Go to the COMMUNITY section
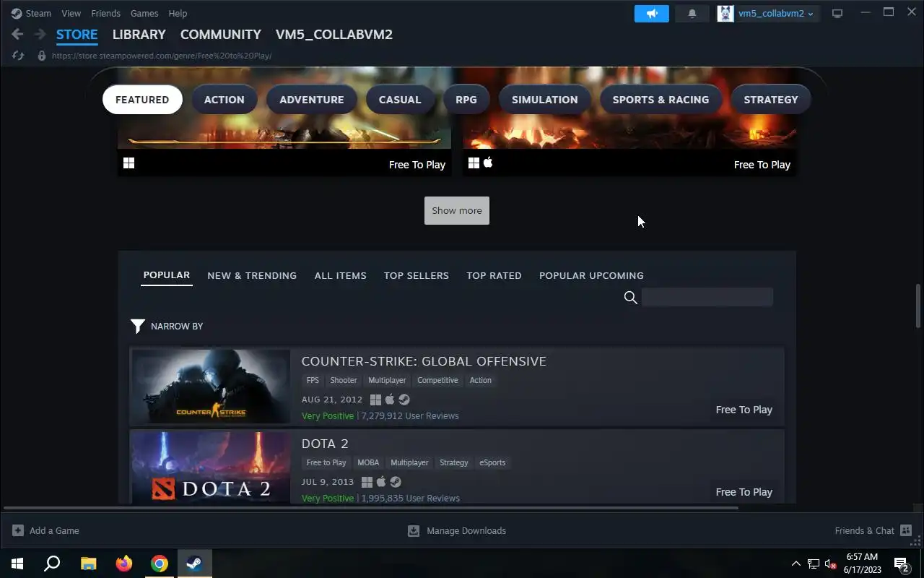The image size is (924, 578). coord(220,34)
